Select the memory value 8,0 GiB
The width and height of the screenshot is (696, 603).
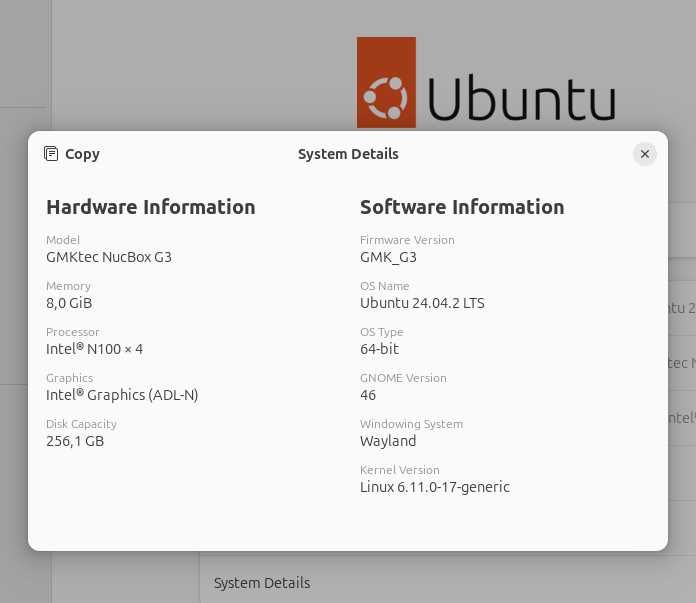[x=69, y=303]
